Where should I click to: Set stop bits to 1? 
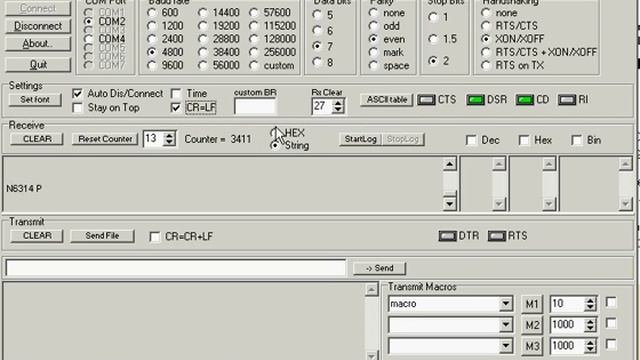tap(433, 17)
